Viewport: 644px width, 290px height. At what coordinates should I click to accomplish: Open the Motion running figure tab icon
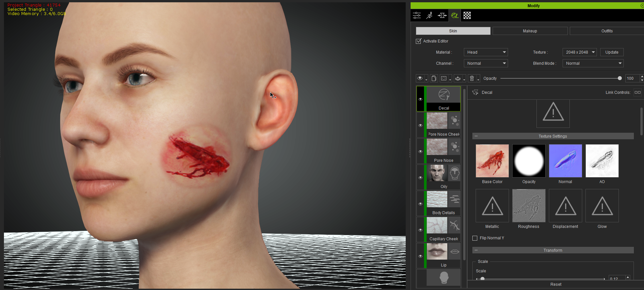(x=429, y=15)
